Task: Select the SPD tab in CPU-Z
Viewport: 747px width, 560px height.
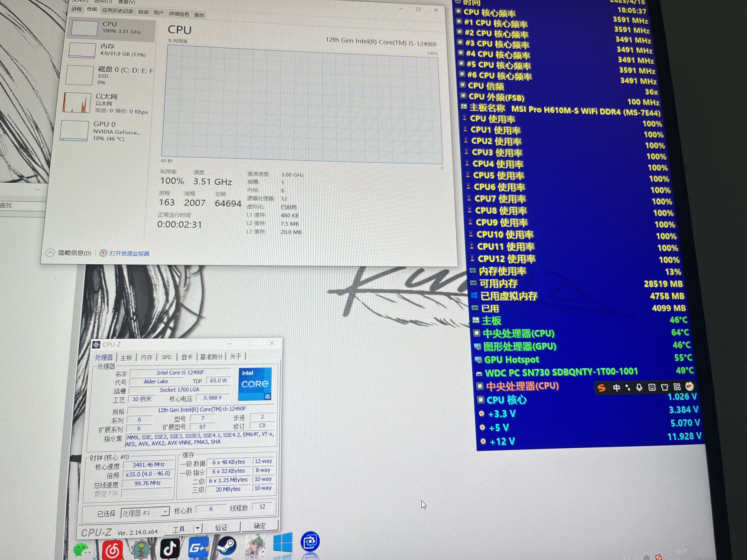Action: tap(167, 357)
